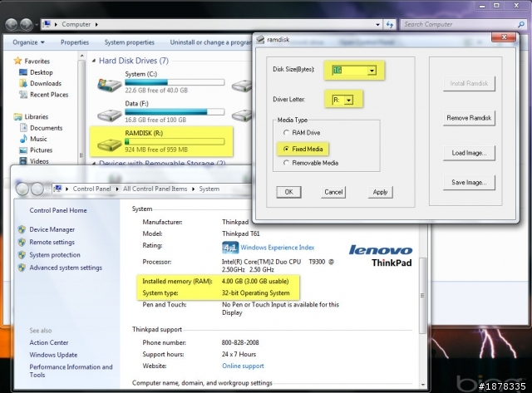Select the Documents library icon

pos(23,128)
